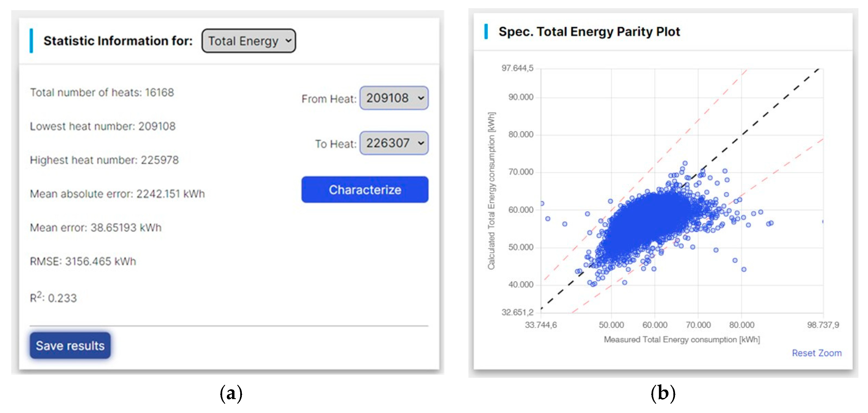Click the Measured Total Energy consumption axis label
Viewport: 868px width, 413px height.
click(x=681, y=340)
